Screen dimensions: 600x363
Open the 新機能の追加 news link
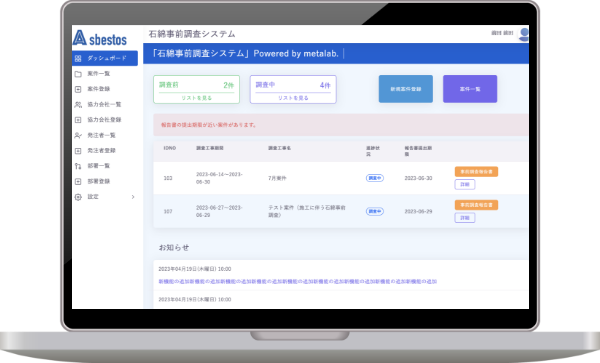click(x=298, y=282)
